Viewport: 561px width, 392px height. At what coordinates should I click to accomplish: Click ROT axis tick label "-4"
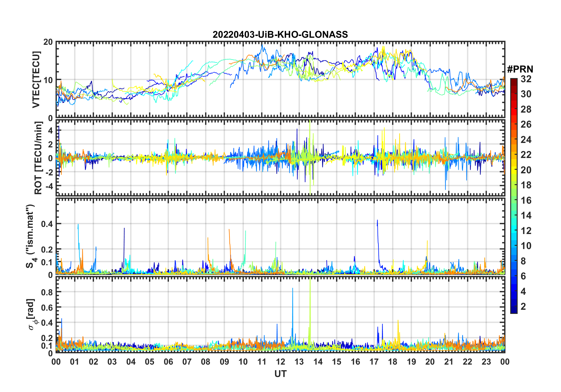(x=49, y=186)
